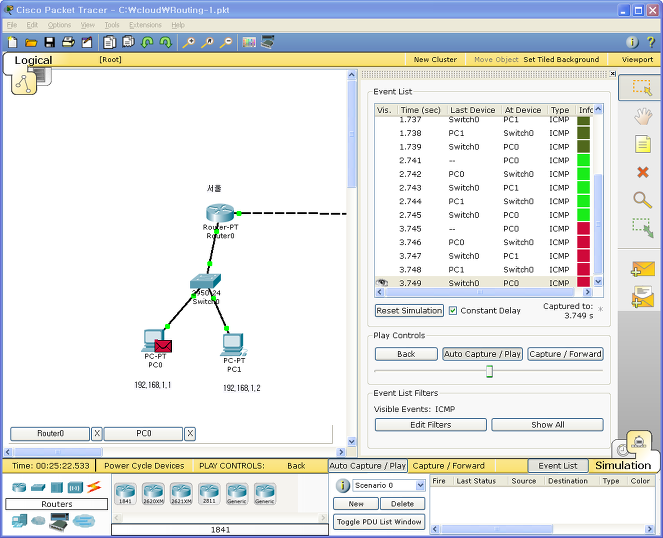Pick the 2811 router model
The height and width of the screenshot is (538, 663).
coord(209,494)
